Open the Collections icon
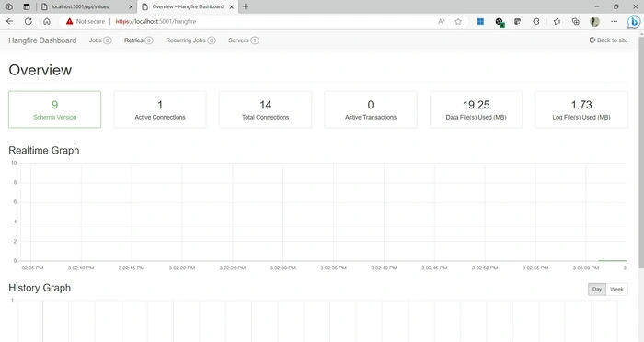This screenshot has width=644, height=342. click(575, 21)
